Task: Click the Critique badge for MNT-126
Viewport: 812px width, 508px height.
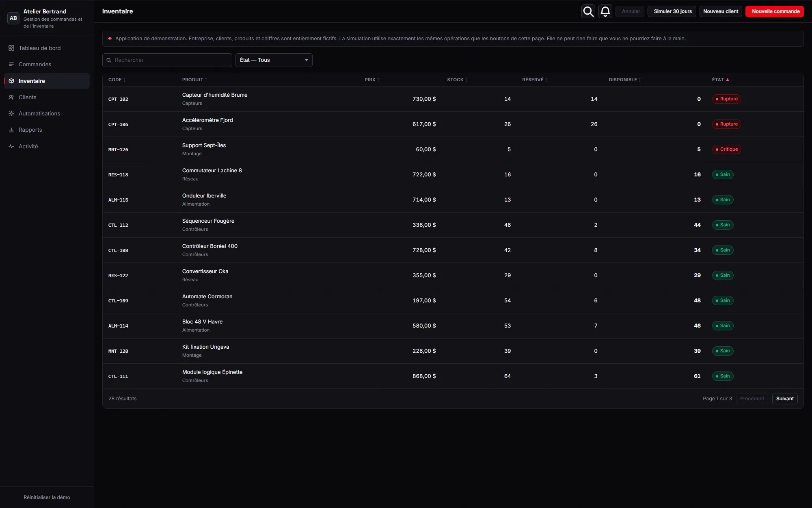Action: 727,150
